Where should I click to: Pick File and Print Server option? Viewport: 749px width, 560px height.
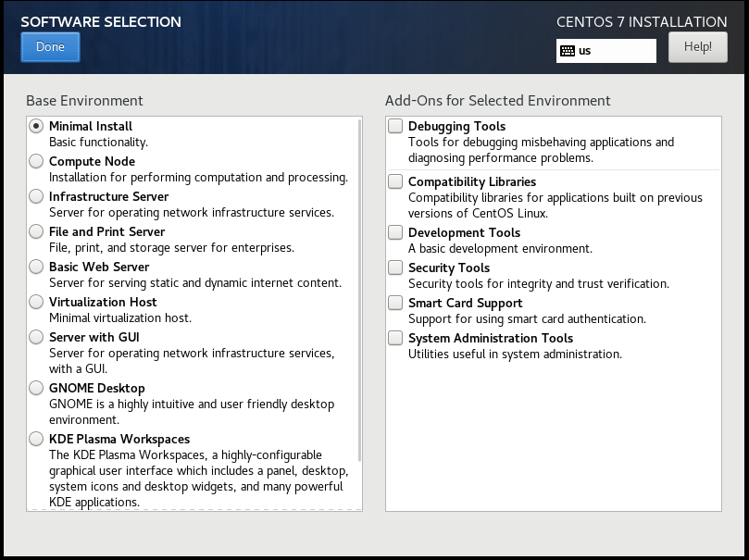[36, 231]
